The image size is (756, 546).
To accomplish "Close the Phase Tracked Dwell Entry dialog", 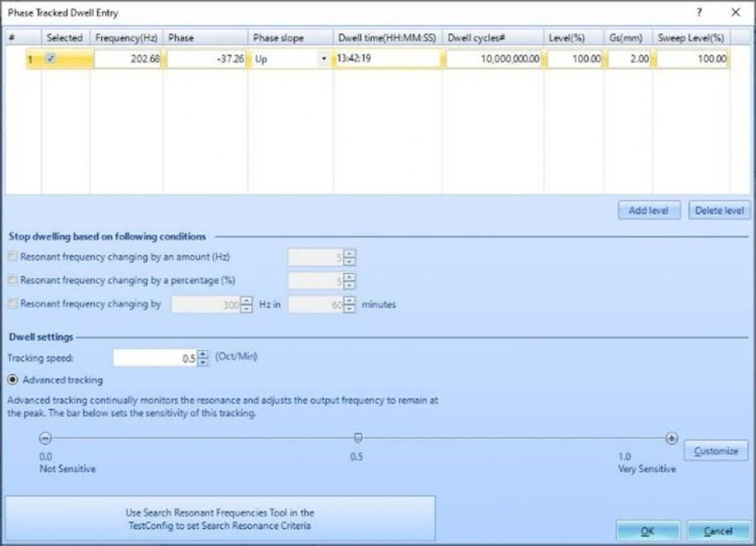I will coord(735,13).
